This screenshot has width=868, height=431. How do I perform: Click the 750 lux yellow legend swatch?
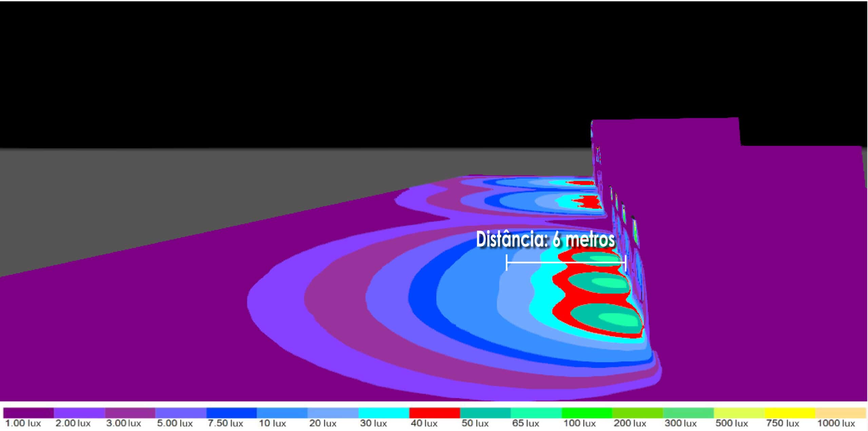point(790,413)
